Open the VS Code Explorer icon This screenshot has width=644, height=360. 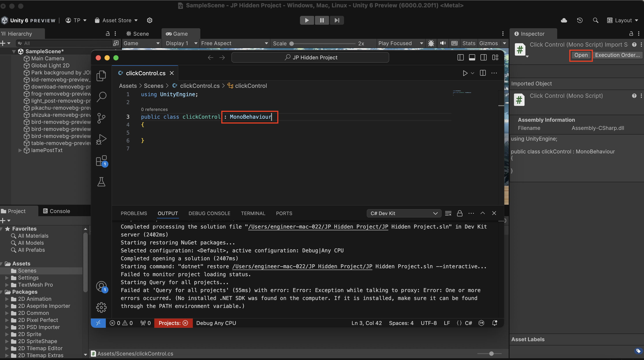click(101, 76)
